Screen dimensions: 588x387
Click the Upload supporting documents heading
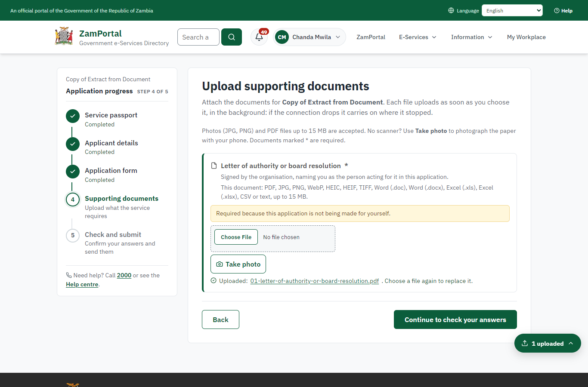click(x=285, y=86)
